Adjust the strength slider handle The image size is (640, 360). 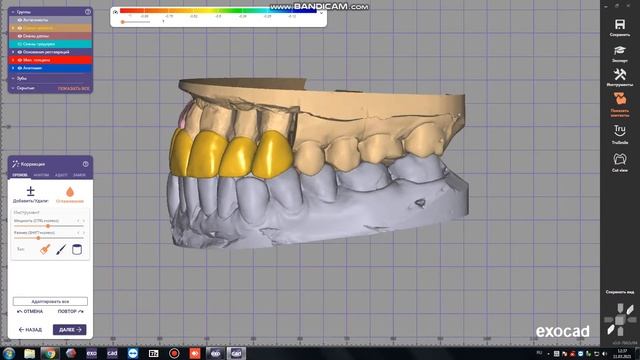pos(48,226)
